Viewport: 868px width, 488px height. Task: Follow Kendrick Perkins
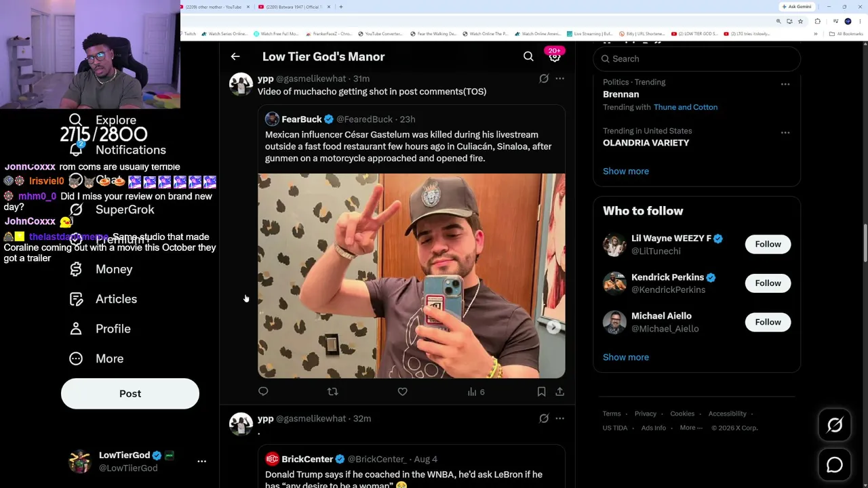pos(768,283)
